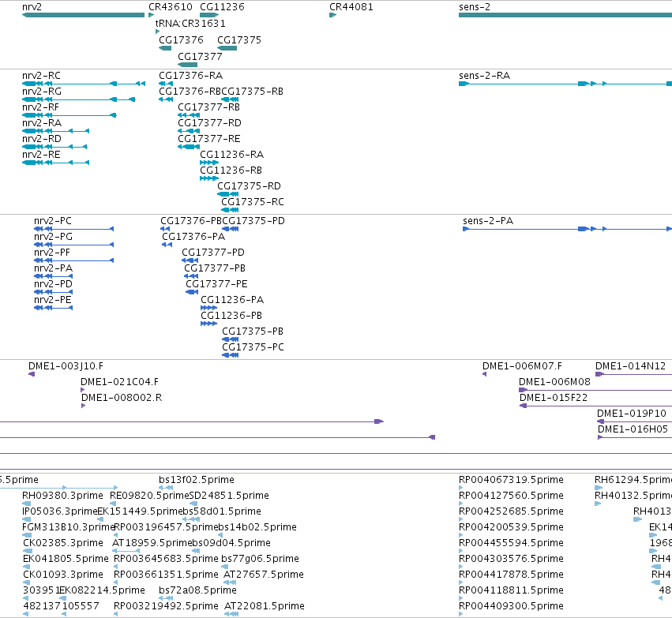Select the DME1-016H05 clone
Image resolution: width=672 pixels, height=618 pixels.
click(x=633, y=429)
